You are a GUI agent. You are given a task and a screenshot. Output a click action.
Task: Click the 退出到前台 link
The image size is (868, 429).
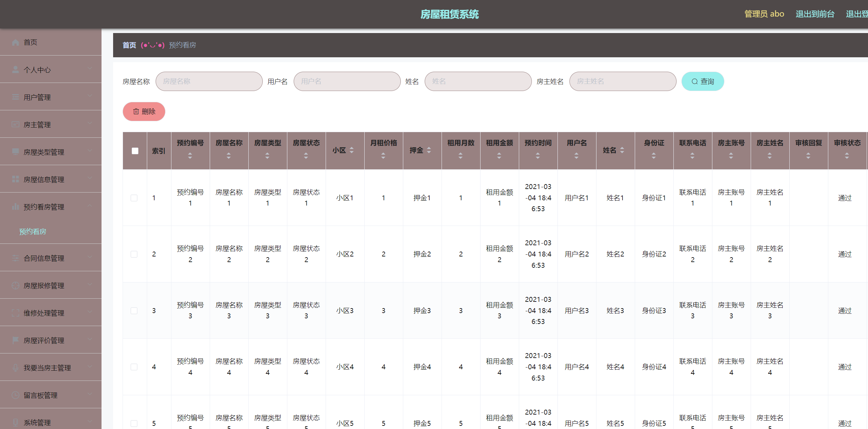(815, 14)
